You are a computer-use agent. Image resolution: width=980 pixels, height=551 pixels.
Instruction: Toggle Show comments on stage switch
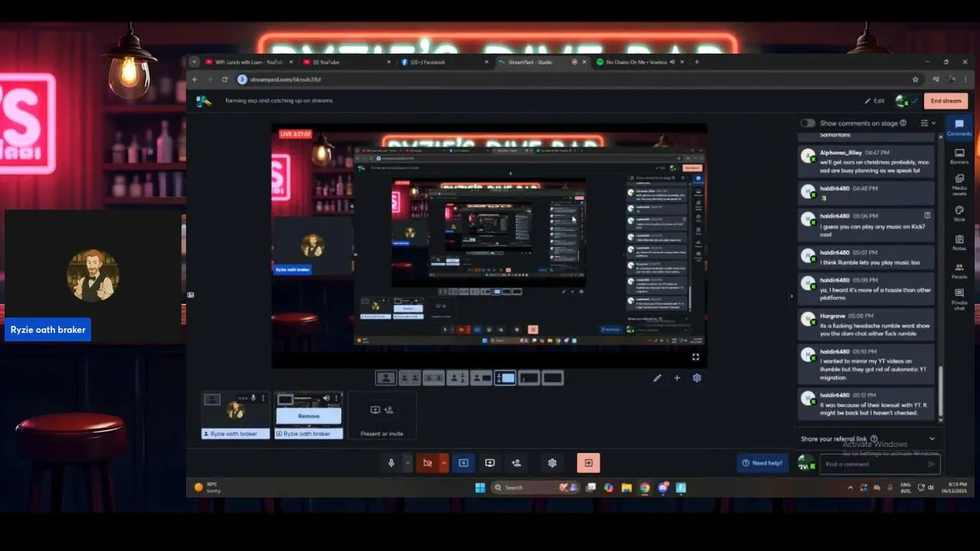click(x=808, y=122)
